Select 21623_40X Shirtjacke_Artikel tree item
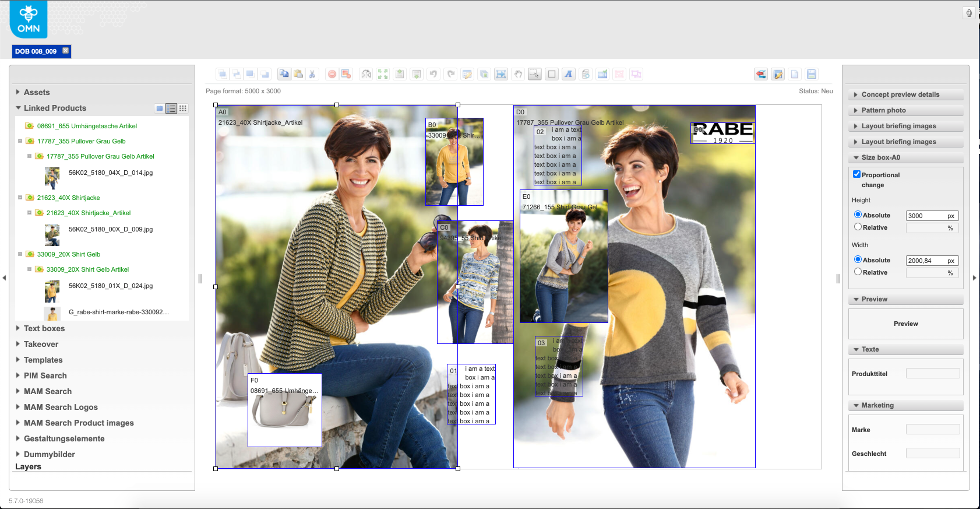The width and height of the screenshot is (980, 509). point(89,213)
